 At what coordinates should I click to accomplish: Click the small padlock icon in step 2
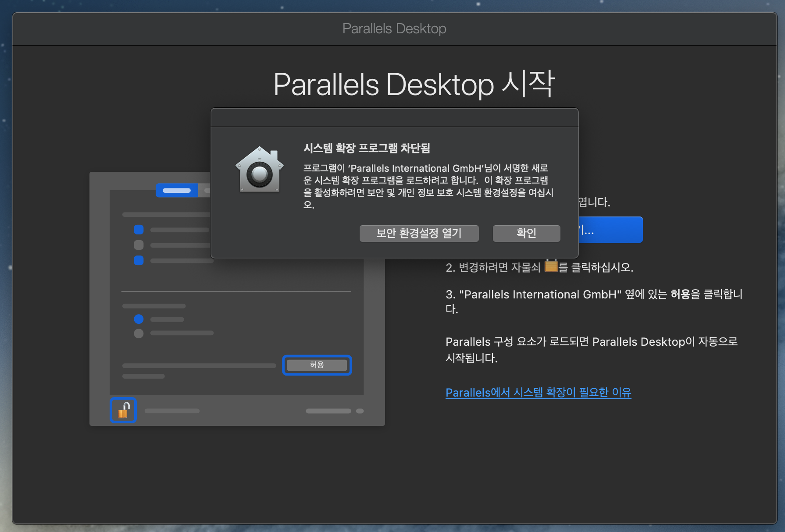(551, 265)
